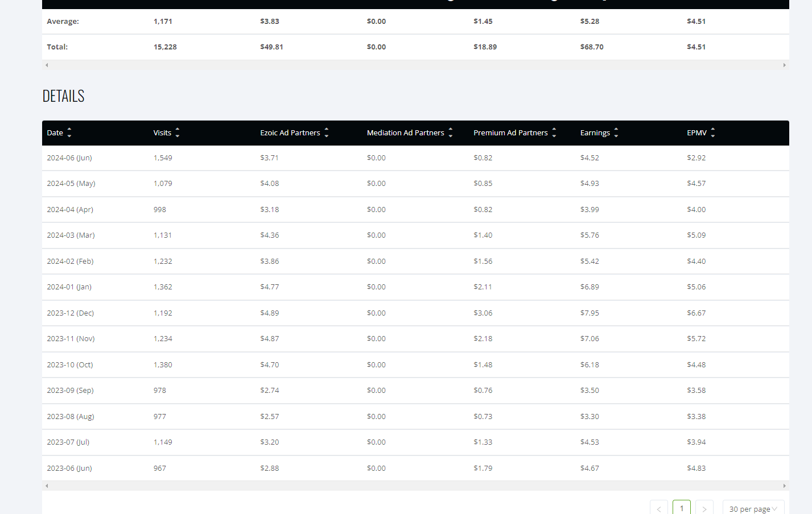Sort by Premium Ad Partners column

pos(554,133)
